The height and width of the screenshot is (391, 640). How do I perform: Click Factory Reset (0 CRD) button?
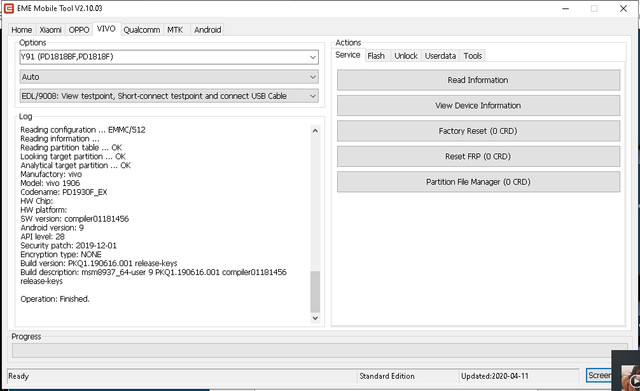pyautogui.click(x=478, y=131)
